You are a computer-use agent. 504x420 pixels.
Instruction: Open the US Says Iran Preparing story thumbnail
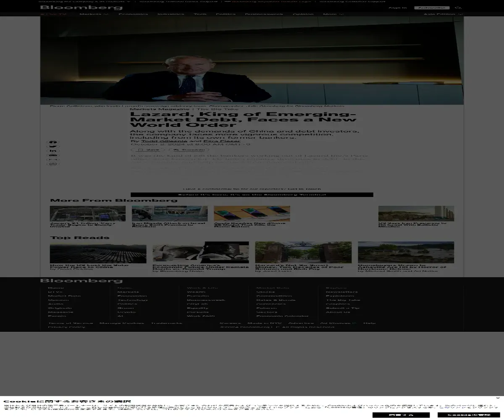416,213
